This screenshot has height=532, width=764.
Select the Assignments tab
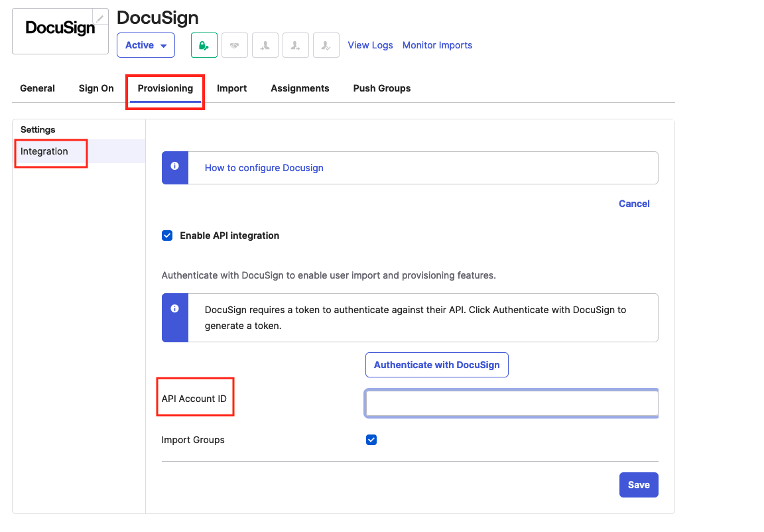click(300, 88)
